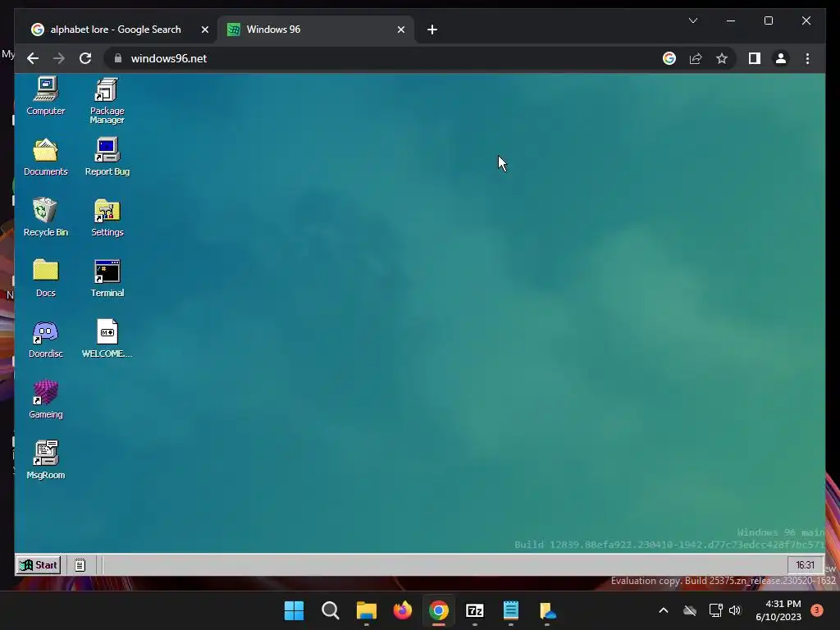Image resolution: width=840 pixels, height=630 pixels.
Task: Open the Settings desktop shortcut
Action: (107, 217)
